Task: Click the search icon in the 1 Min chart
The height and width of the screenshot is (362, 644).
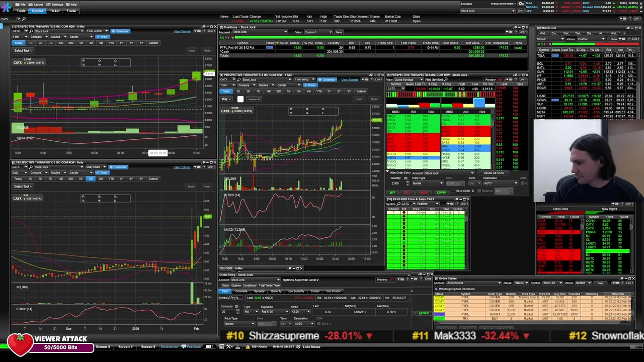Action: pos(238,79)
